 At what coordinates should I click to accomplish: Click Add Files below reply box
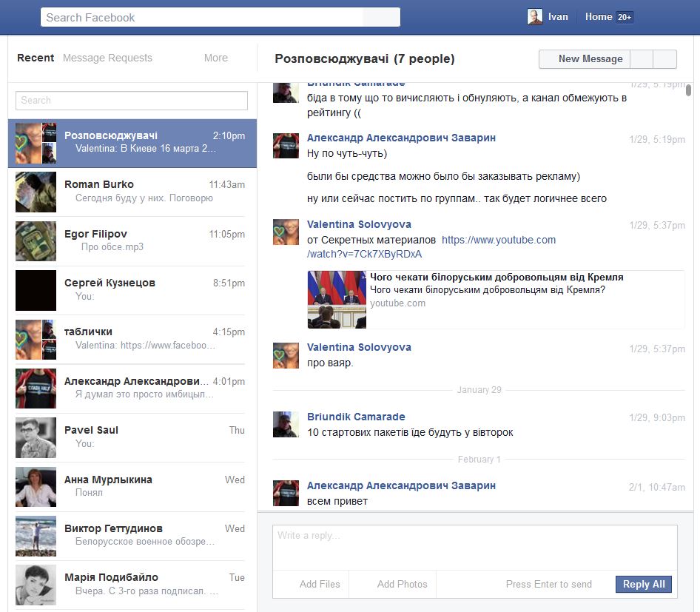tap(320, 584)
